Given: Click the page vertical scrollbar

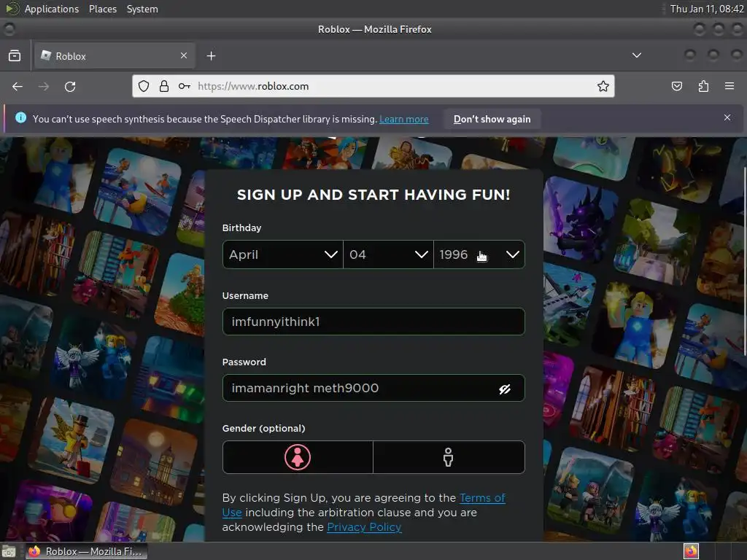Looking at the screenshot, I should [745, 261].
